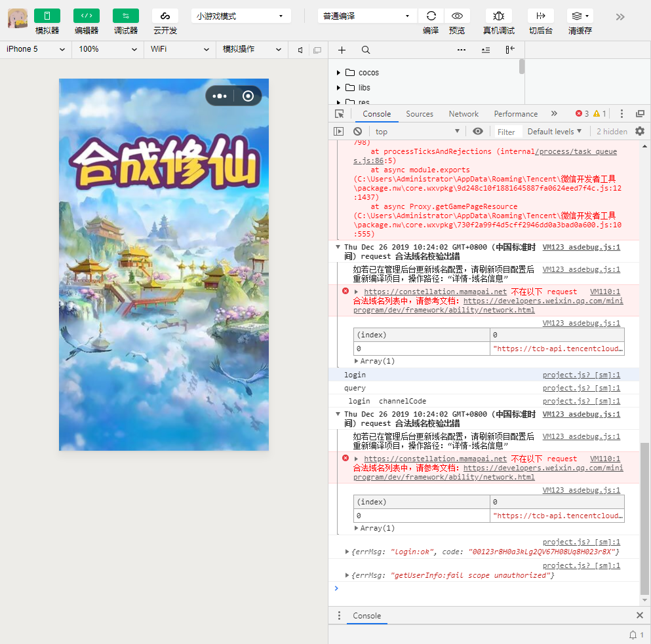Image resolution: width=651 pixels, height=644 pixels.
Task: Select the bottom drawer Console tab
Action: (367, 616)
